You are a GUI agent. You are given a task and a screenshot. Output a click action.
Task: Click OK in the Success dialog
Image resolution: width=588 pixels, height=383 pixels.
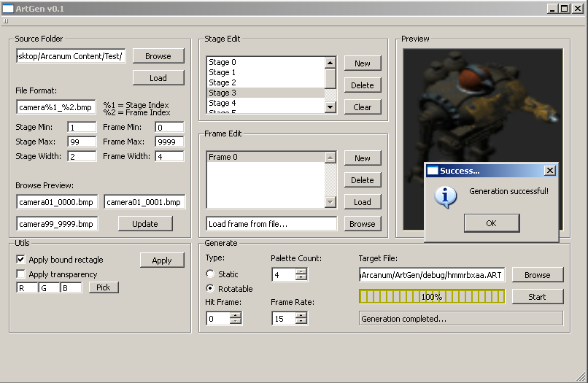[x=491, y=223]
